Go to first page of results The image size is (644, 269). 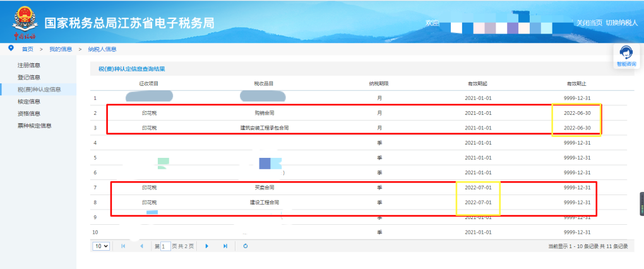click(123, 246)
